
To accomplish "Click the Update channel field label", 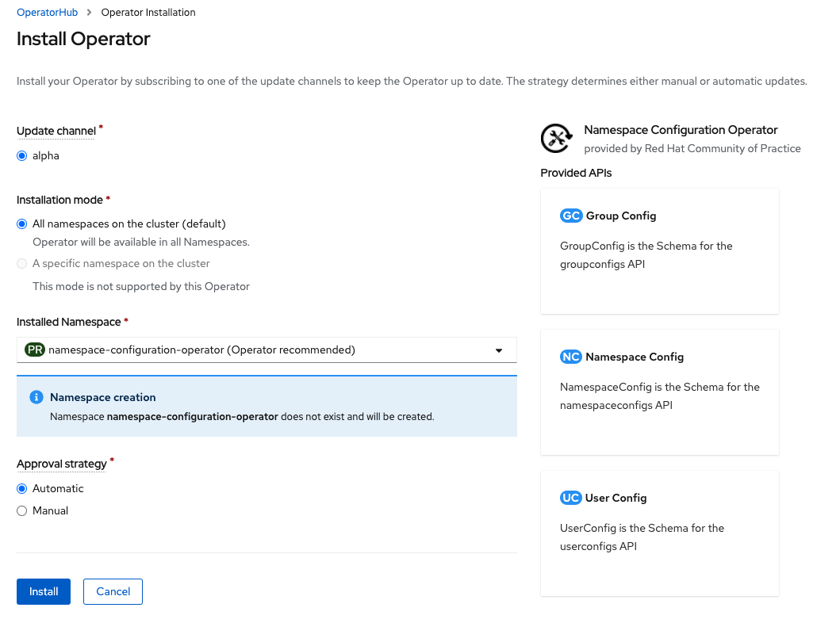I will (56, 131).
